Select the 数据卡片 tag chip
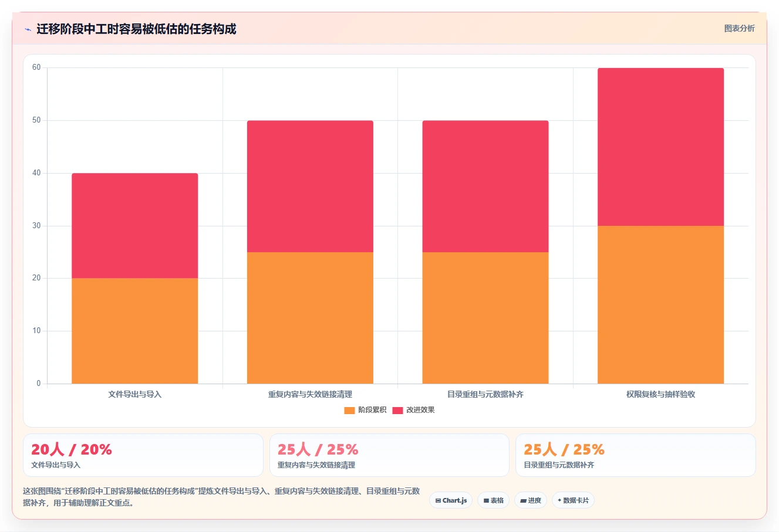Viewport: 779px width, 532px height. 573,500
